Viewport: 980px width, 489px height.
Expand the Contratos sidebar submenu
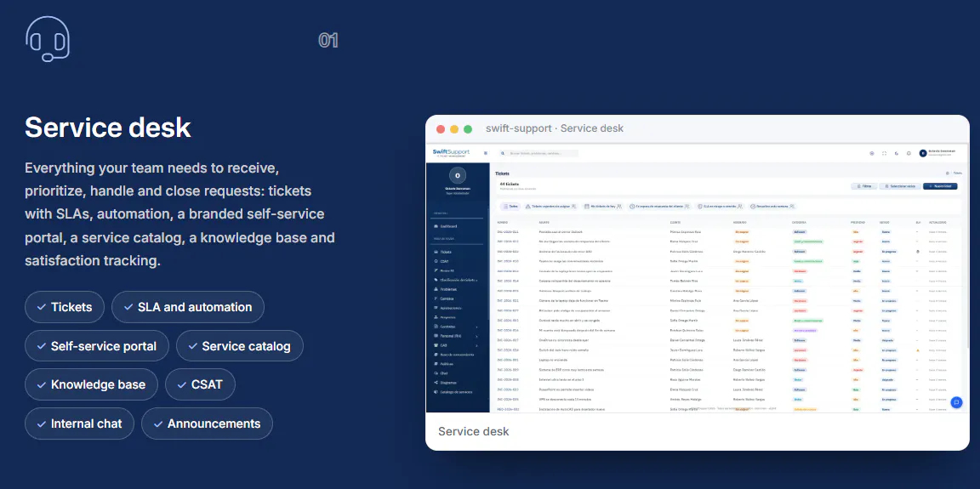[x=457, y=327]
